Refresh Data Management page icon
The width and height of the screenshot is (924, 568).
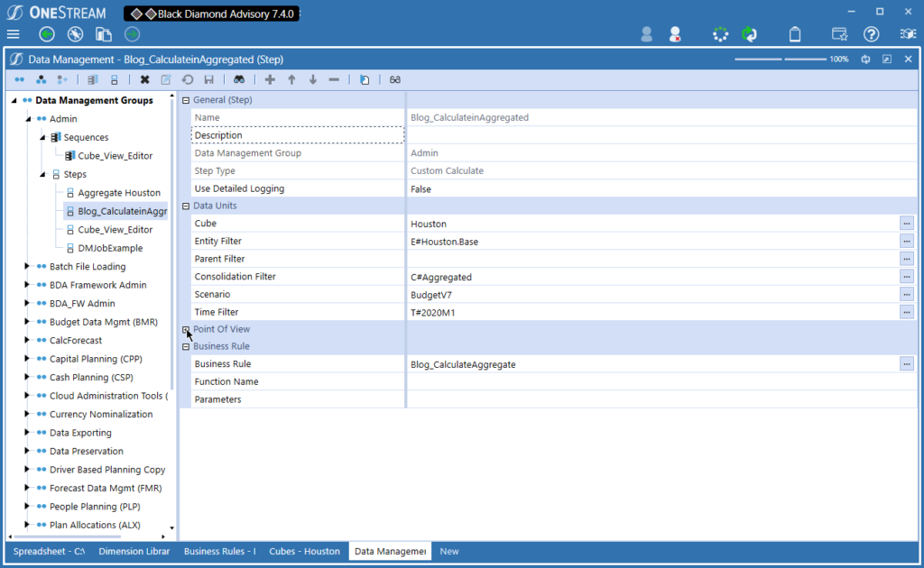pos(865,60)
